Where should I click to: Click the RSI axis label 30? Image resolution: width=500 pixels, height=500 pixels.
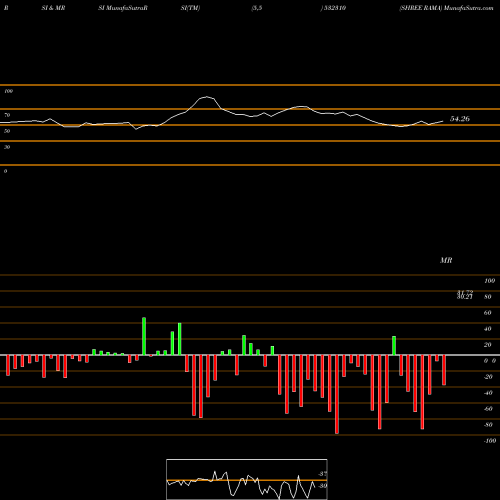coord(7,147)
